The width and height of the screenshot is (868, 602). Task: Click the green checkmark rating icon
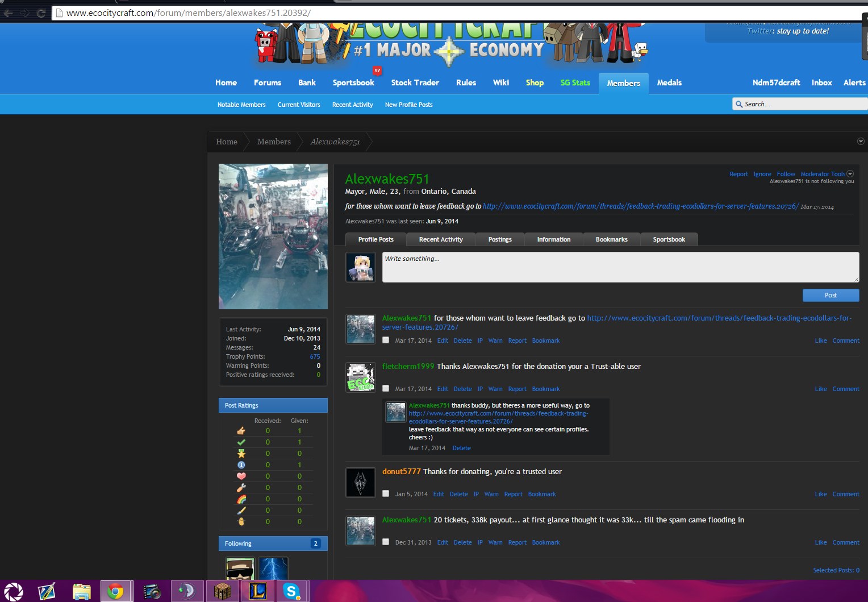[241, 442]
